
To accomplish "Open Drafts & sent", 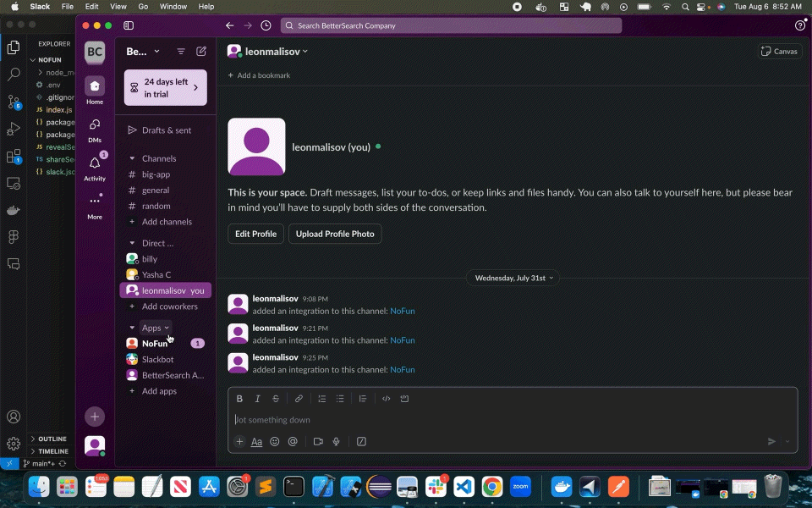I will (165, 130).
